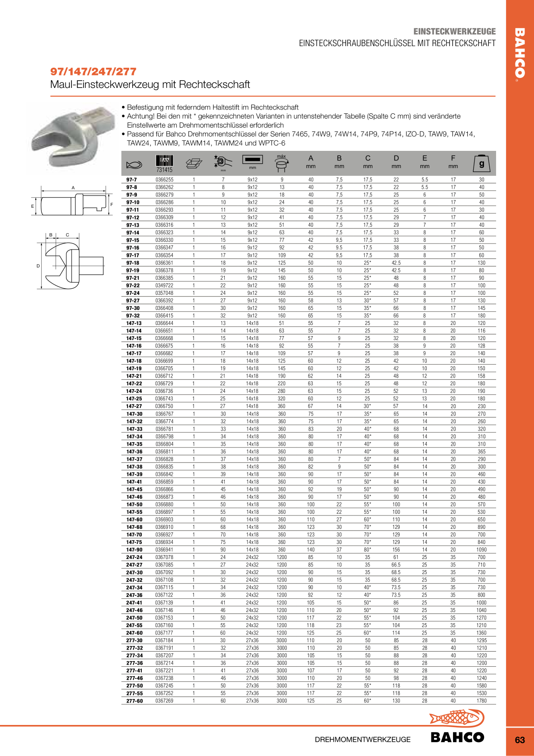Screen dimensions: 534x756
Task: Select row 147-90 product code
Action: click(134, 550)
